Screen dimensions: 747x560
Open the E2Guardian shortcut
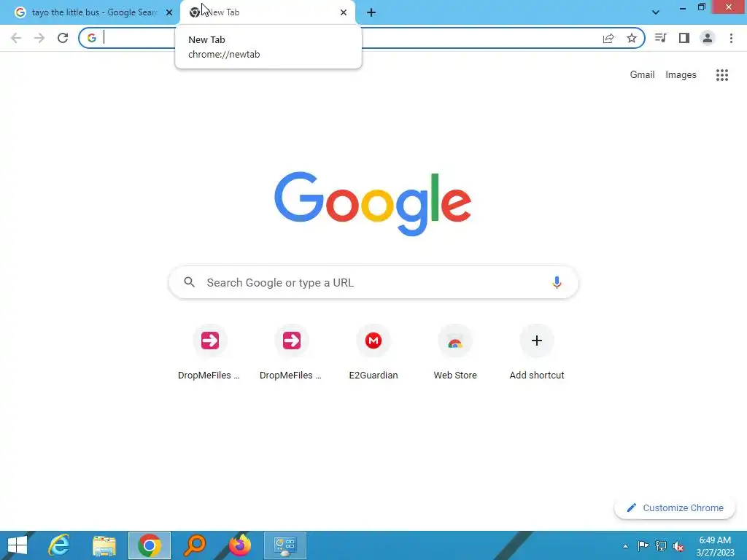pos(373,353)
